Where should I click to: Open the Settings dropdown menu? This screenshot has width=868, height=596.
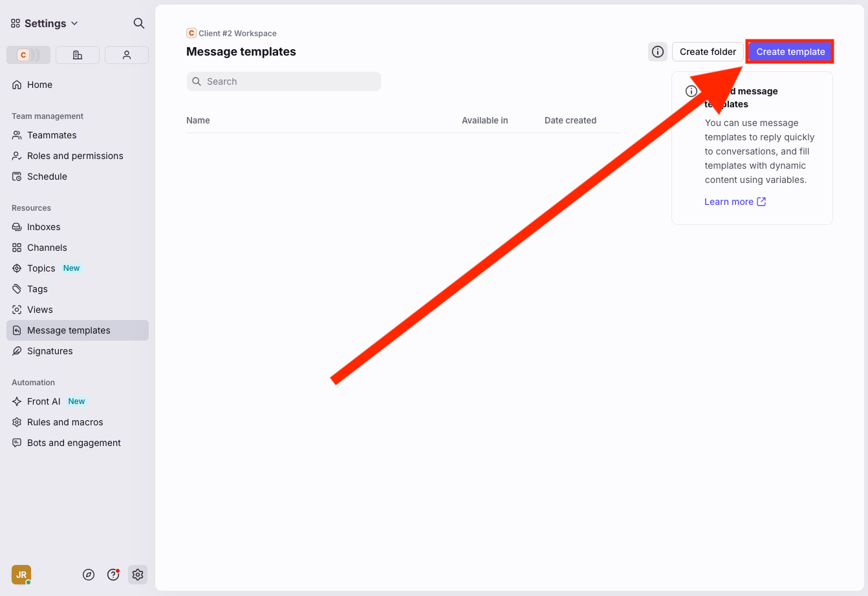(45, 23)
